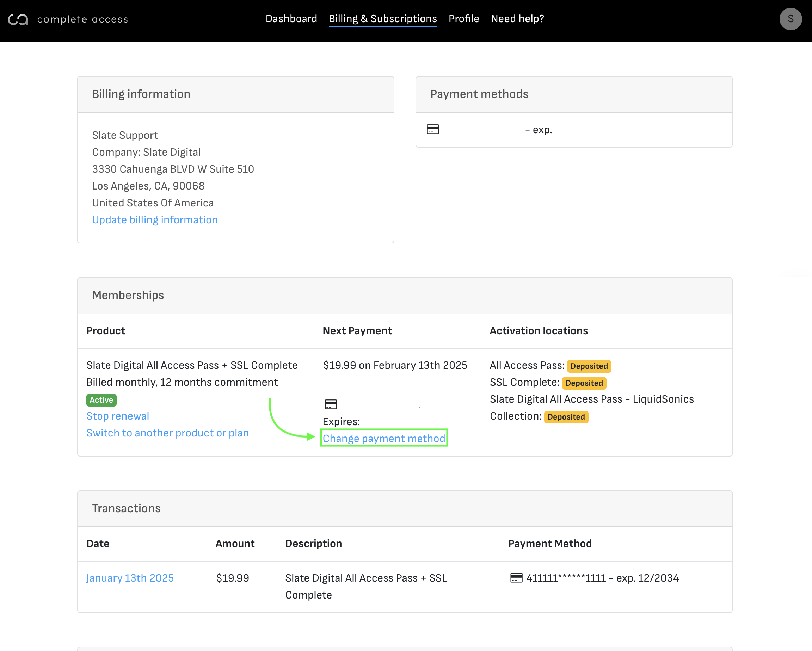
Task: Open the January 13th 2025 transaction
Action: pyautogui.click(x=130, y=578)
